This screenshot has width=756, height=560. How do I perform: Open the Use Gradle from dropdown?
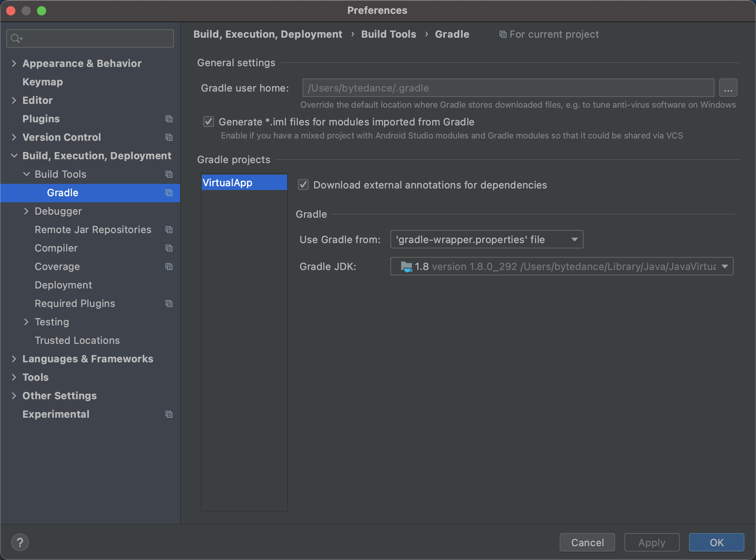(x=487, y=240)
